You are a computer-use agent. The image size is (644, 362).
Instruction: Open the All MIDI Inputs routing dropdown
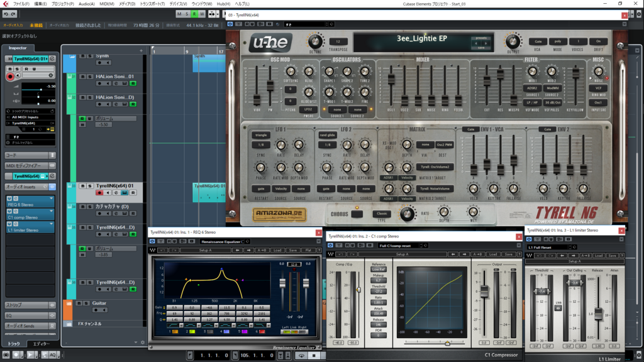coord(30,117)
